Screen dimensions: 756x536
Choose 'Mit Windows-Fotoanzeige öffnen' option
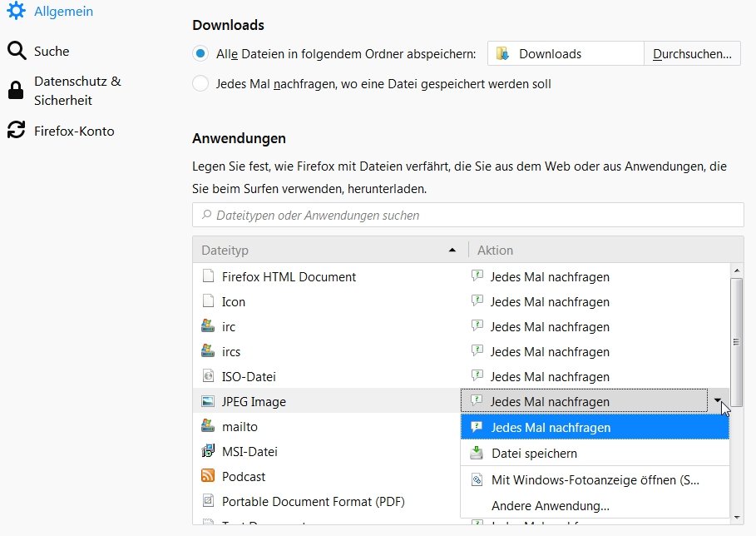pos(595,479)
